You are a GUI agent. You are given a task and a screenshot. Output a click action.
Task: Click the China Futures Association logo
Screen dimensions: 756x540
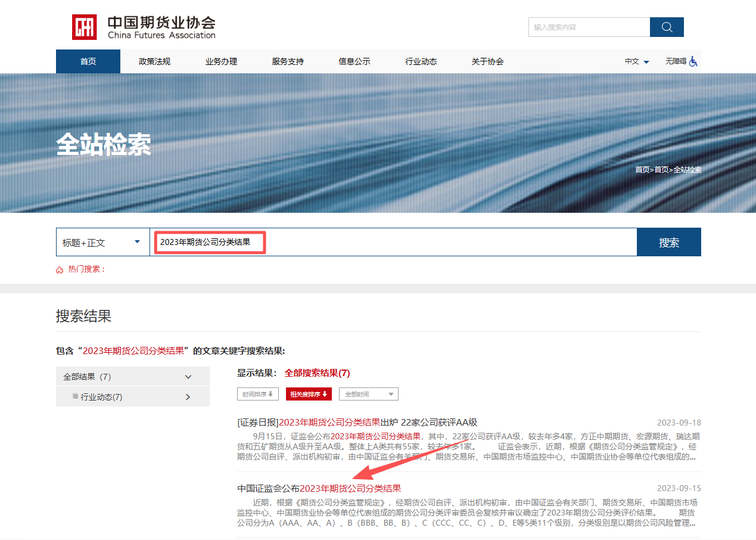click(144, 27)
